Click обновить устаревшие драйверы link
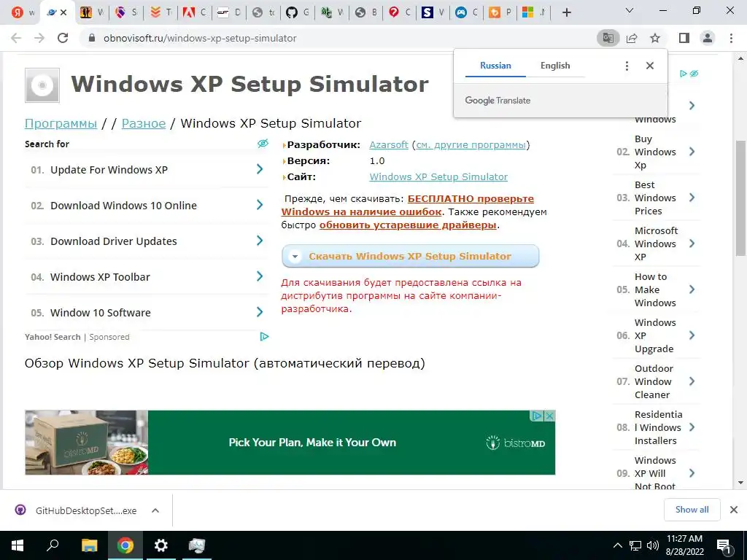The height and width of the screenshot is (560, 747). coord(408,225)
